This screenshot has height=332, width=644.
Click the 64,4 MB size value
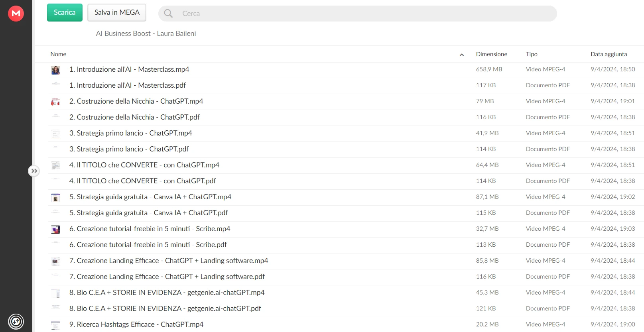[x=487, y=165]
